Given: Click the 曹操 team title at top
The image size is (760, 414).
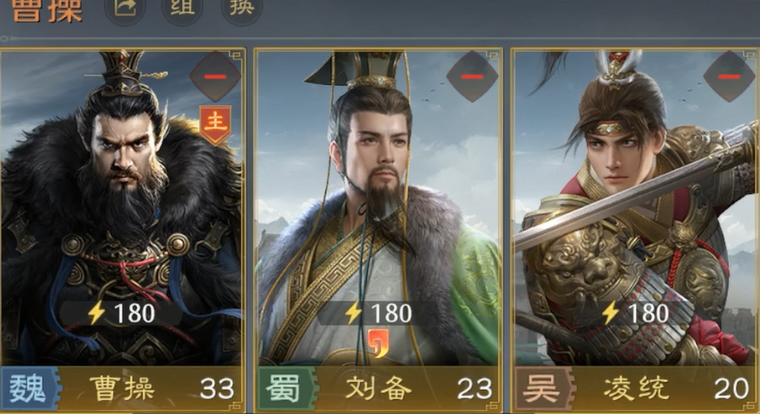Looking at the screenshot, I should 47,10.
